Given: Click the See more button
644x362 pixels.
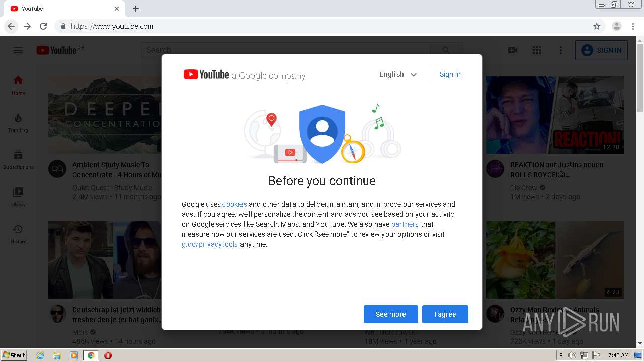Looking at the screenshot, I should pos(391,314).
